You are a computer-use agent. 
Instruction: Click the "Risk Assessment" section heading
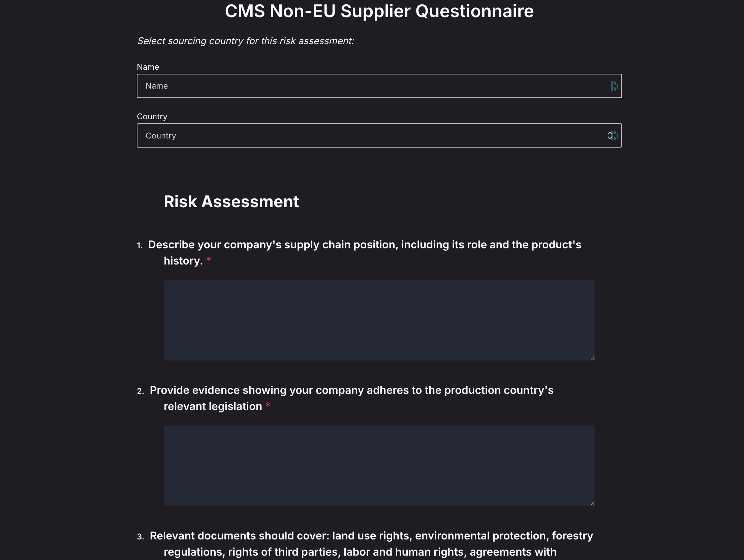click(x=231, y=201)
